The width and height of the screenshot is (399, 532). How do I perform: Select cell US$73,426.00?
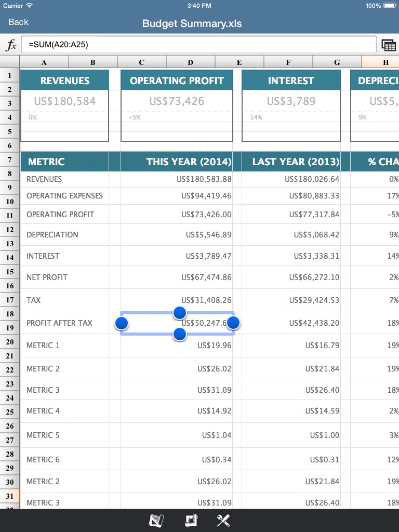pos(206,215)
